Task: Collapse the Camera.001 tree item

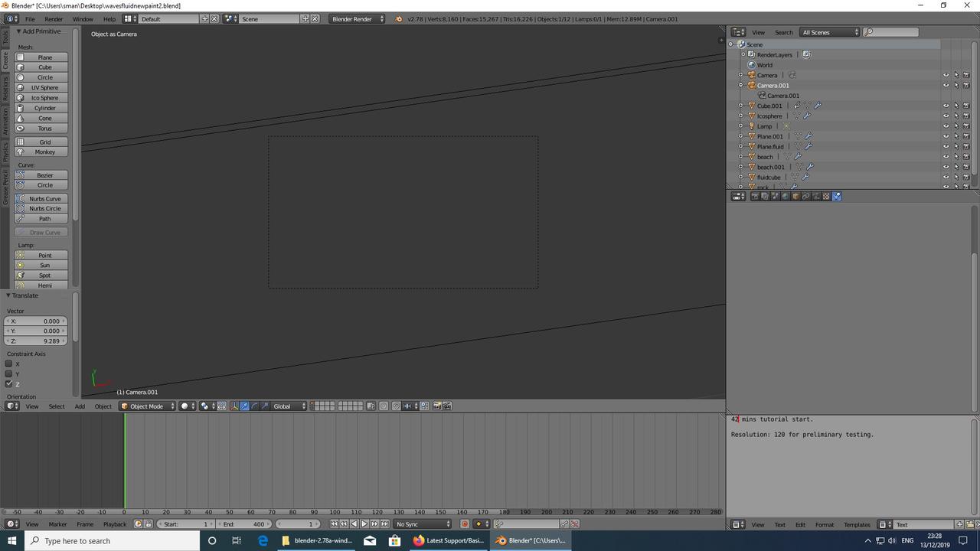Action: click(740, 85)
